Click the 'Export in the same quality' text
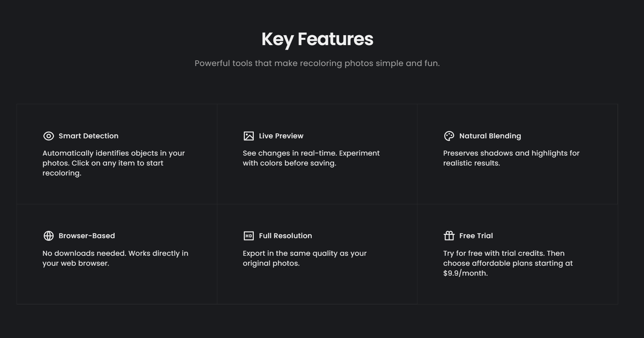Viewport: 644px width, 338px height. tap(304, 258)
